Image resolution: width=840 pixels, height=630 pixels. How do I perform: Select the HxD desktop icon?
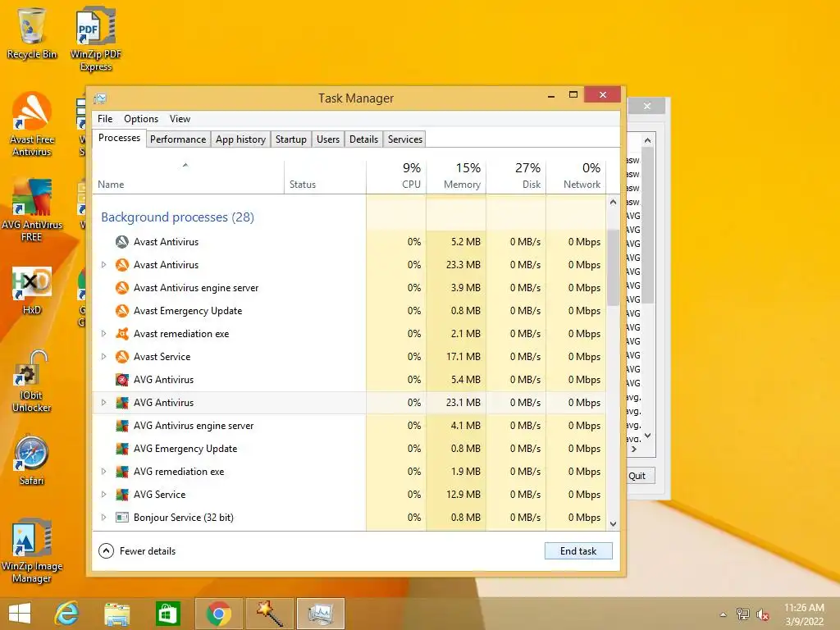coord(32,290)
